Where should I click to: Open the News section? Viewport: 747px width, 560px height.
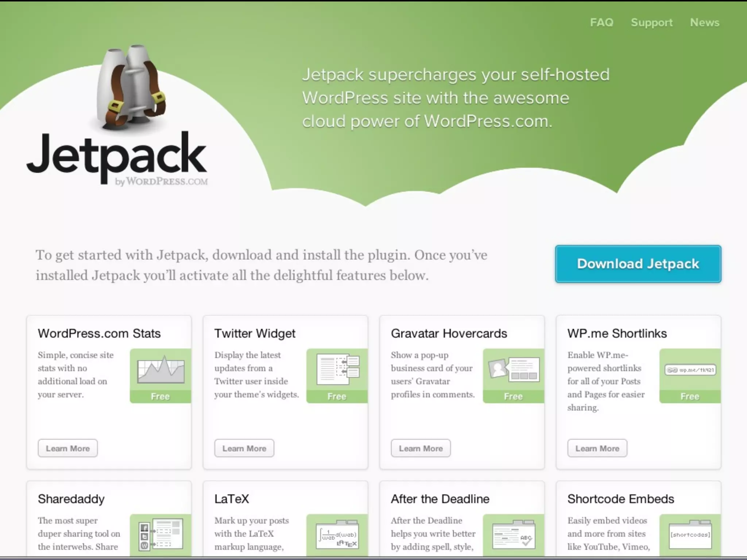[x=704, y=23]
